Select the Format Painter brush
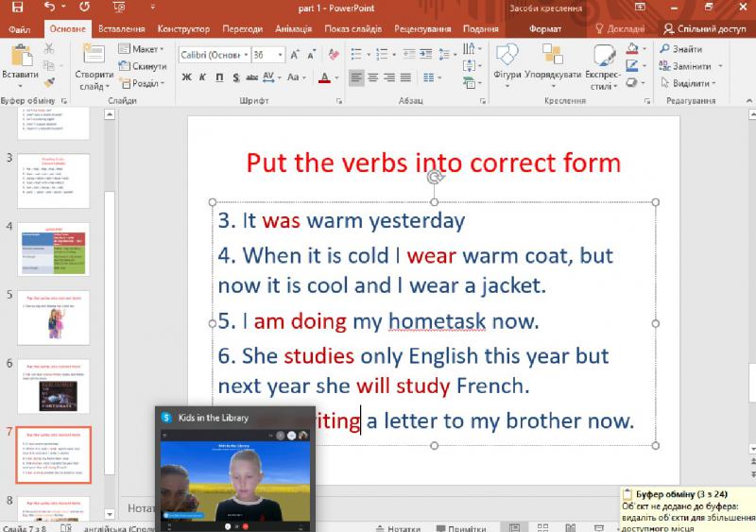756x532 pixels. pyautogui.click(x=49, y=82)
